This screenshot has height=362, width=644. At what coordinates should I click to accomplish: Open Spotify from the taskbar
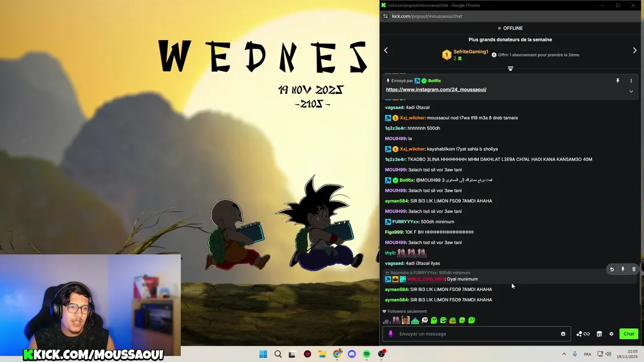[x=367, y=354]
